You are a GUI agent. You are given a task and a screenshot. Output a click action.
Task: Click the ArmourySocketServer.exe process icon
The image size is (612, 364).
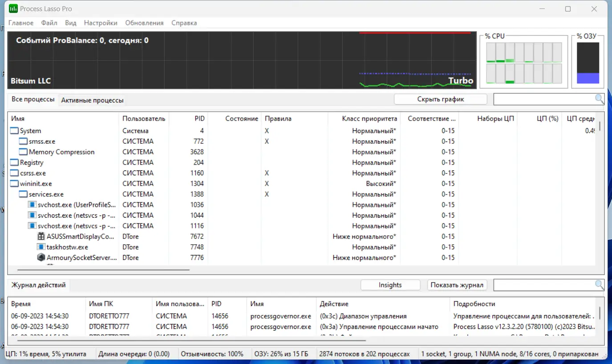(41, 257)
